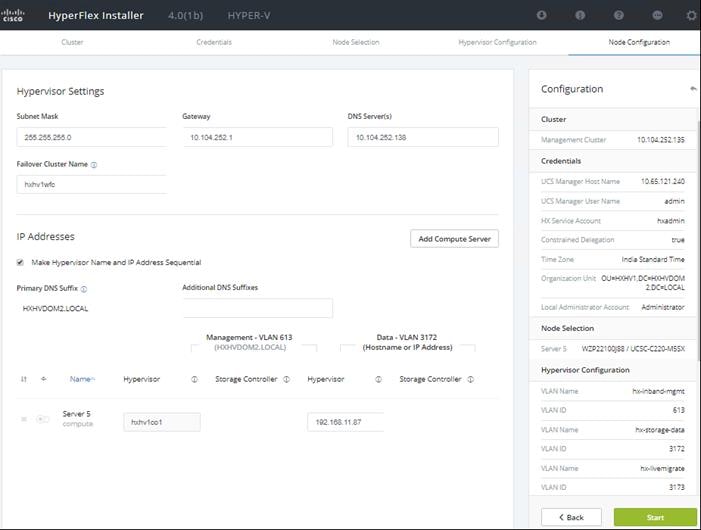The width and height of the screenshot is (701, 530).
Task: Go to the Credentials step tab
Action: coord(214,42)
